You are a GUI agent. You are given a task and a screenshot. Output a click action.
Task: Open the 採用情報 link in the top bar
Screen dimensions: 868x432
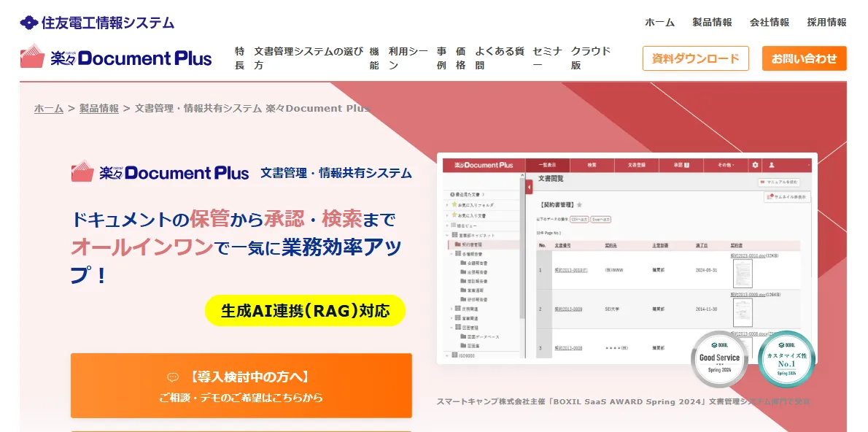826,22
